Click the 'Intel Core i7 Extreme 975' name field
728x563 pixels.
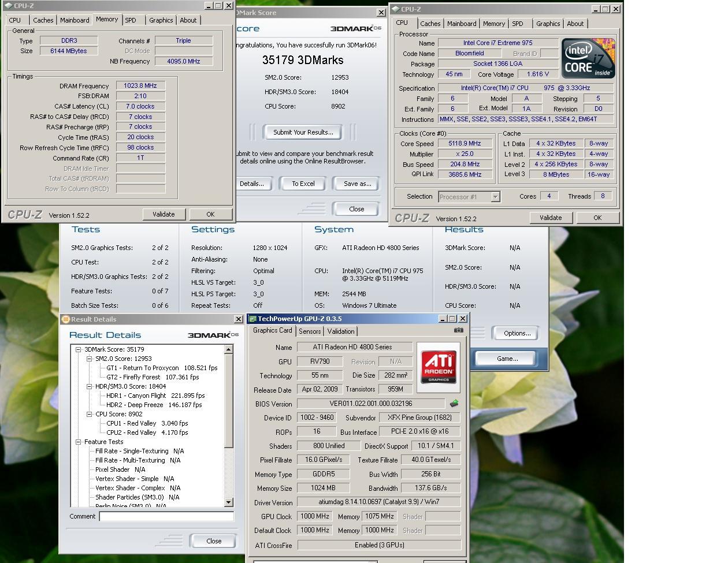[x=498, y=43]
